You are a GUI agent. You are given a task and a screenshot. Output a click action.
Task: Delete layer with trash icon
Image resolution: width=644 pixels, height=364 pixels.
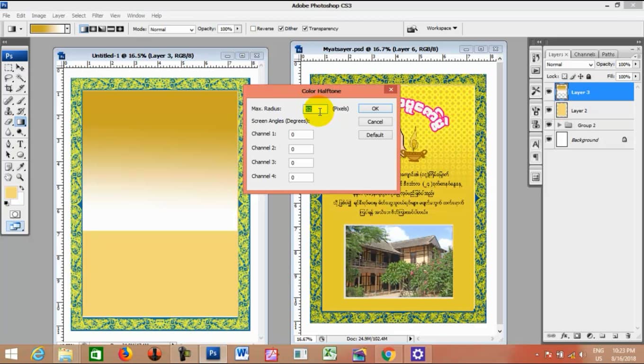[627, 336]
